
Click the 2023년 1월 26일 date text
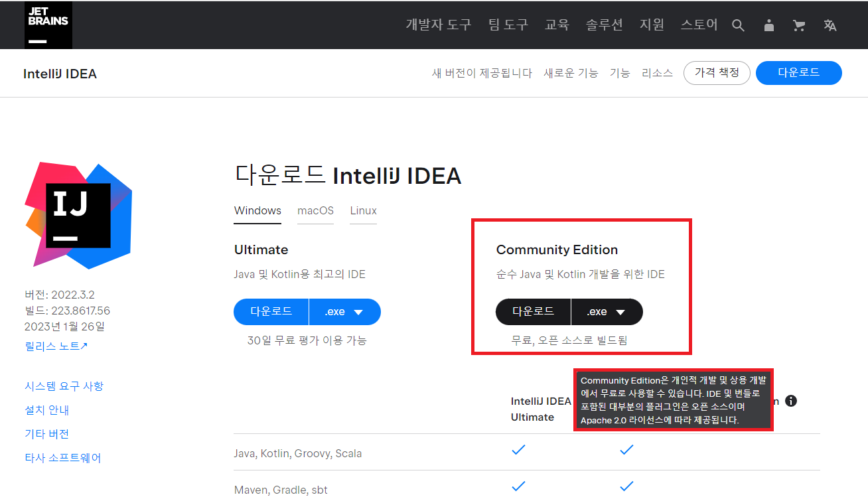click(x=64, y=326)
